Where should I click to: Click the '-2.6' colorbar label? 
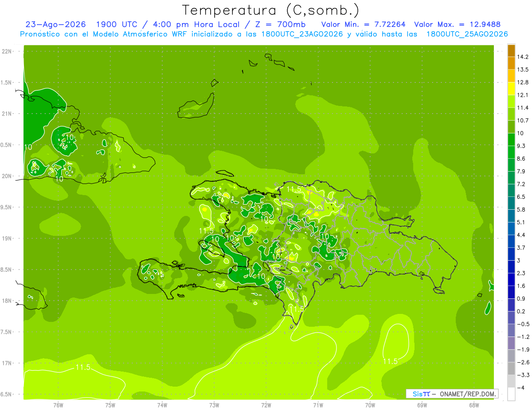point(523,362)
